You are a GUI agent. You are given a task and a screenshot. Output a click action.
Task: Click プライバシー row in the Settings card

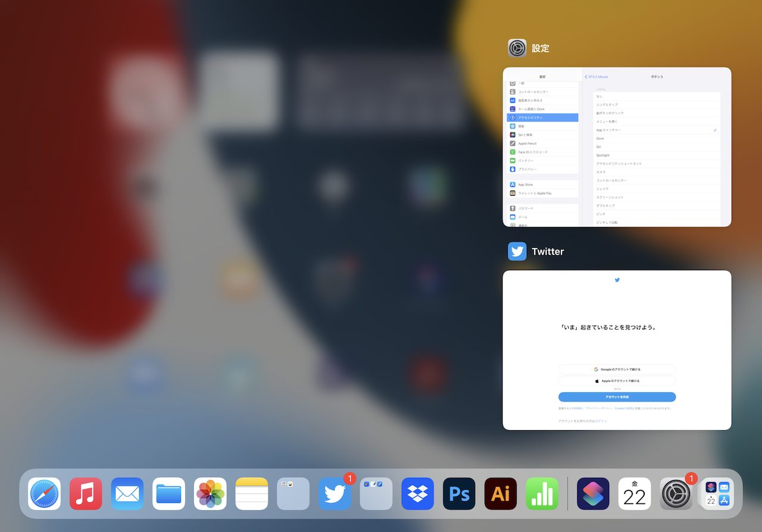point(542,170)
